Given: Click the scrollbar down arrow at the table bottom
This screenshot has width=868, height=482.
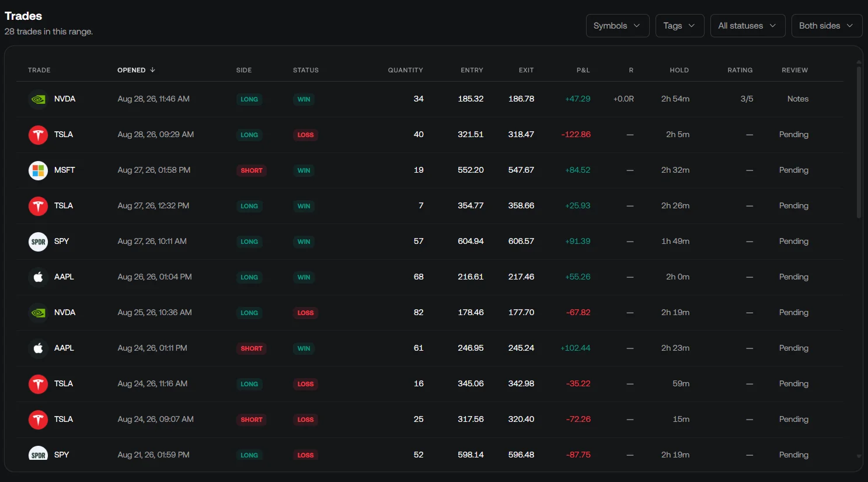Looking at the screenshot, I should [859, 456].
